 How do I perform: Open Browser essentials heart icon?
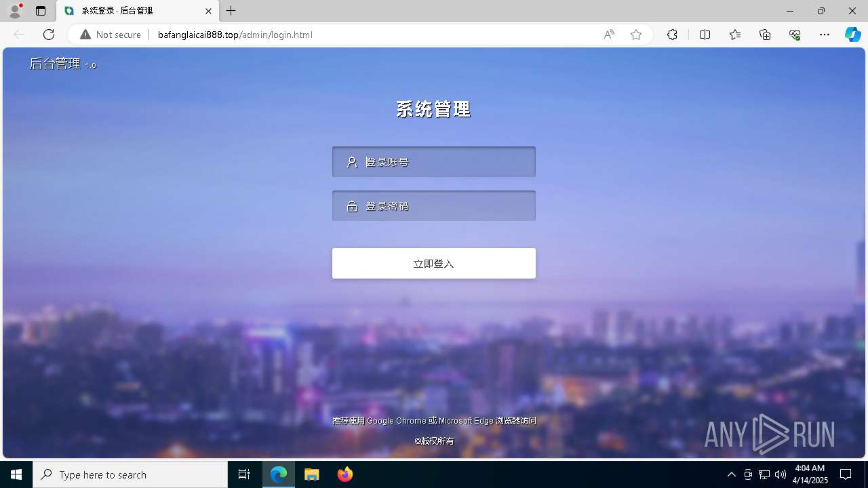[x=795, y=35]
